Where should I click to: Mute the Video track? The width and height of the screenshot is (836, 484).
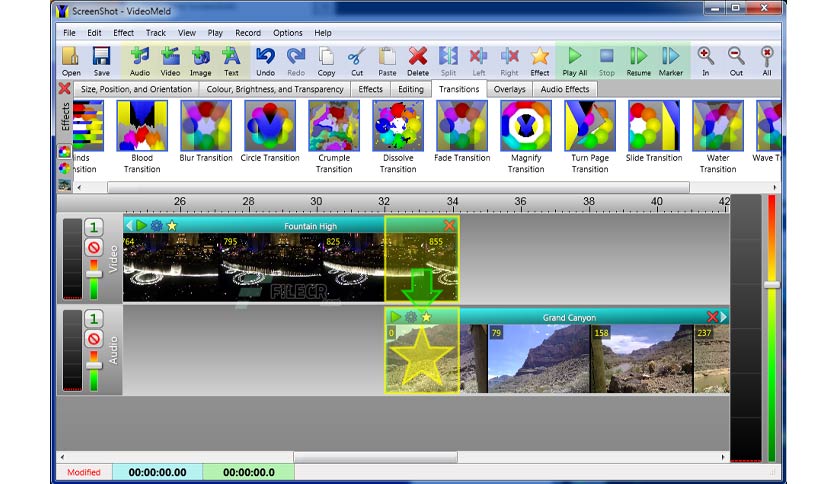[x=94, y=247]
